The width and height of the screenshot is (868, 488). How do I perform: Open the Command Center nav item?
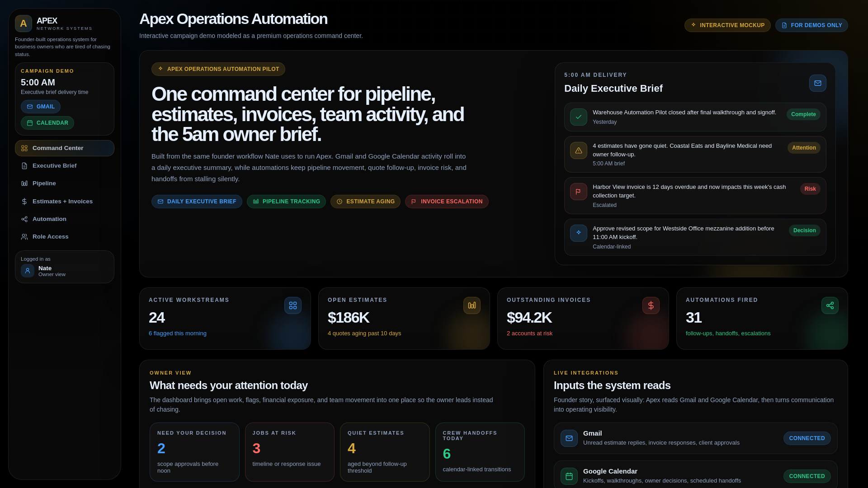[x=65, y=148]
